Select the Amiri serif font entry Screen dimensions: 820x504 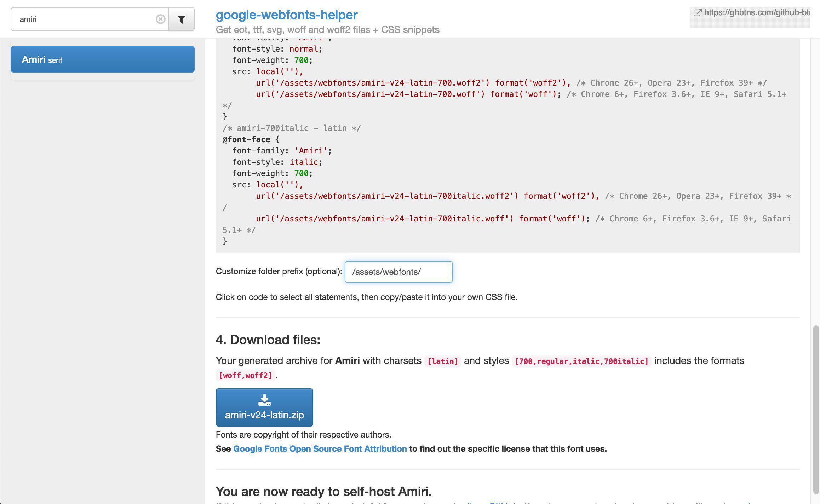(103, 59)
